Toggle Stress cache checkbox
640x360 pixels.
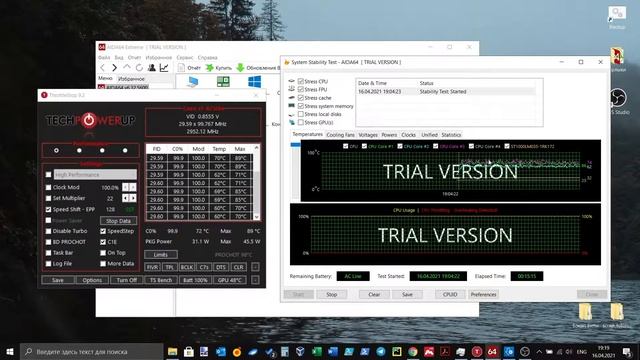point(301,98)
